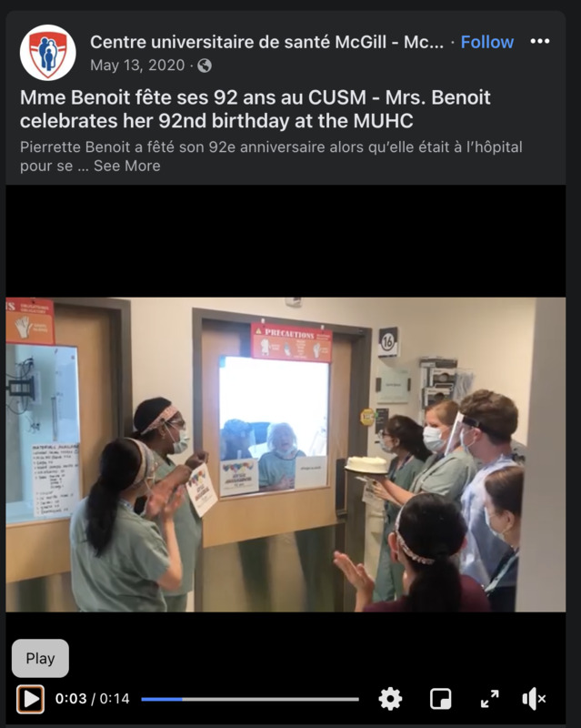Screen dimensions: 581x728
Task: Unmute the video sound
Action: [534, 699]
